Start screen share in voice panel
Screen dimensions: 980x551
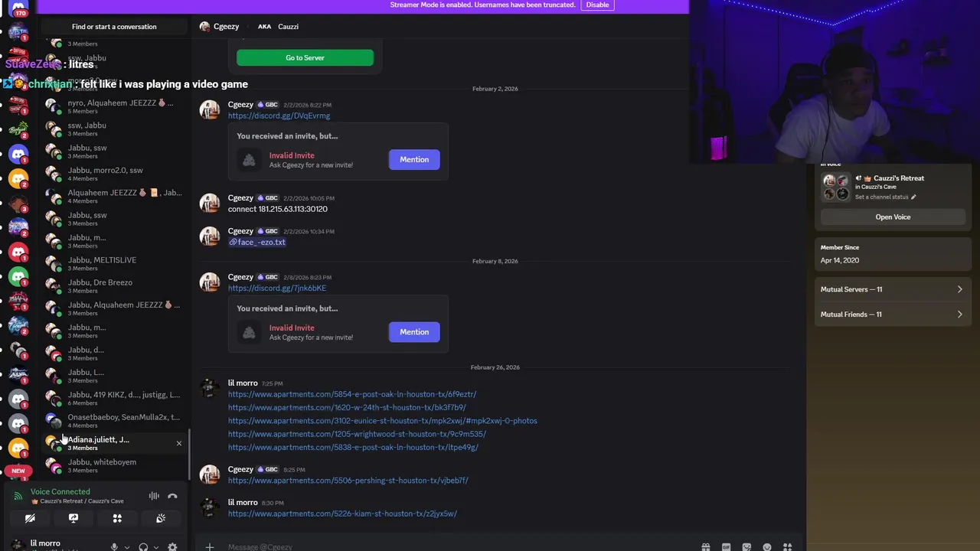coord(73,519)
